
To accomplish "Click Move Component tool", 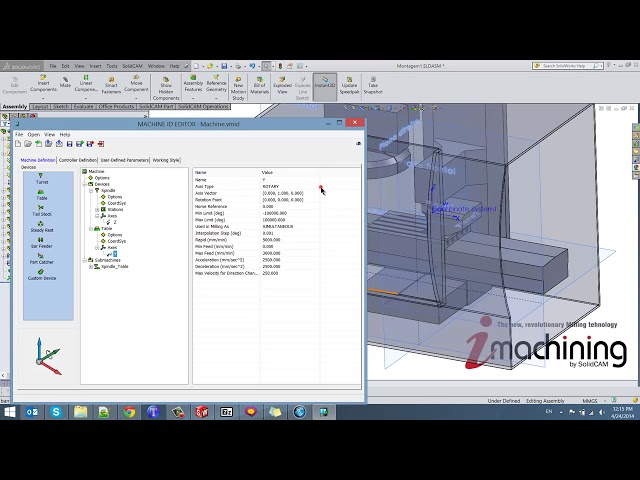I will (x=136, y=84).
